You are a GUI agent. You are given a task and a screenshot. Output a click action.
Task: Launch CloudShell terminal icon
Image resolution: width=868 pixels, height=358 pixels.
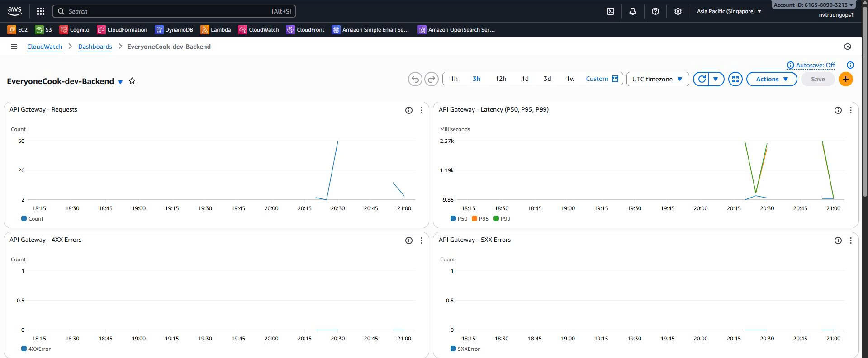(611, 11)
